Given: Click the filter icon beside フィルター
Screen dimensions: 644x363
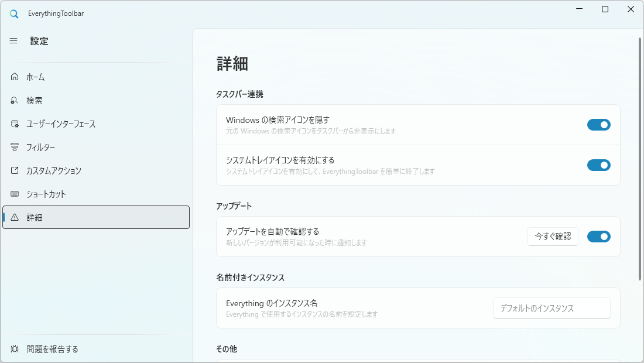Looking at the screenshot, I should (15, 147).
